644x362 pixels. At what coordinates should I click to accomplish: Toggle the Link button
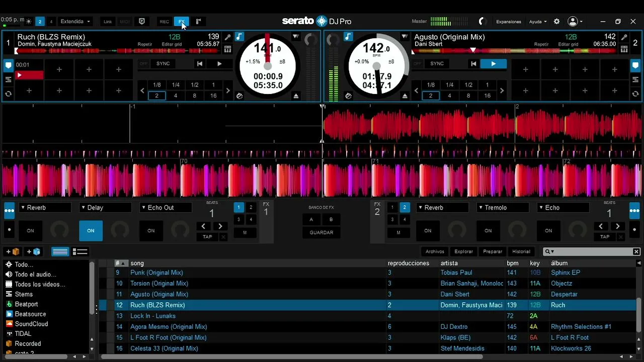pos(108,22)
